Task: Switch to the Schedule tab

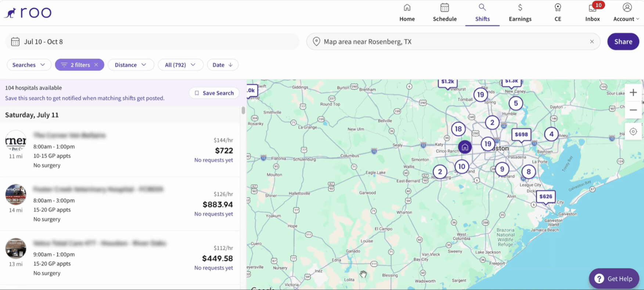Action: click(445, 12)
